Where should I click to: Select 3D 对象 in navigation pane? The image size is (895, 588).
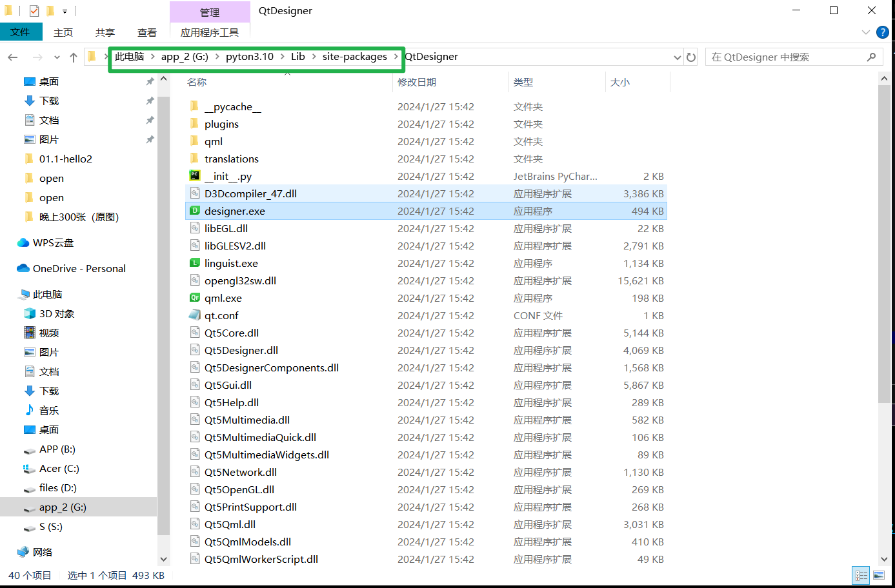tap(57, 313)
